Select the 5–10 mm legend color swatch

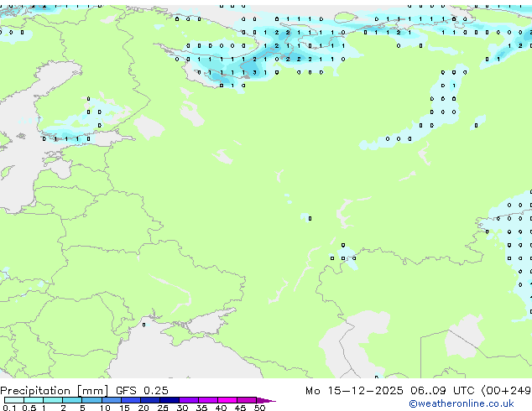click(x=91, y=400)
